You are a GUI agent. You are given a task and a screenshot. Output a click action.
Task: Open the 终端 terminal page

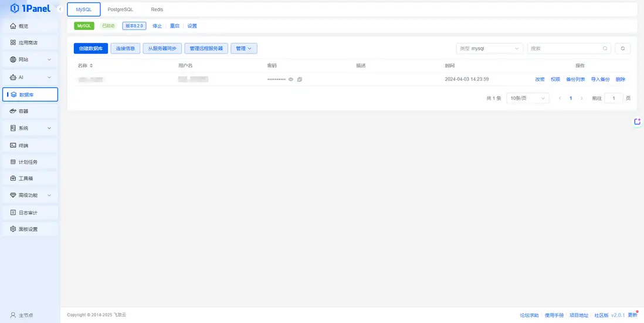tap(30, 145)
